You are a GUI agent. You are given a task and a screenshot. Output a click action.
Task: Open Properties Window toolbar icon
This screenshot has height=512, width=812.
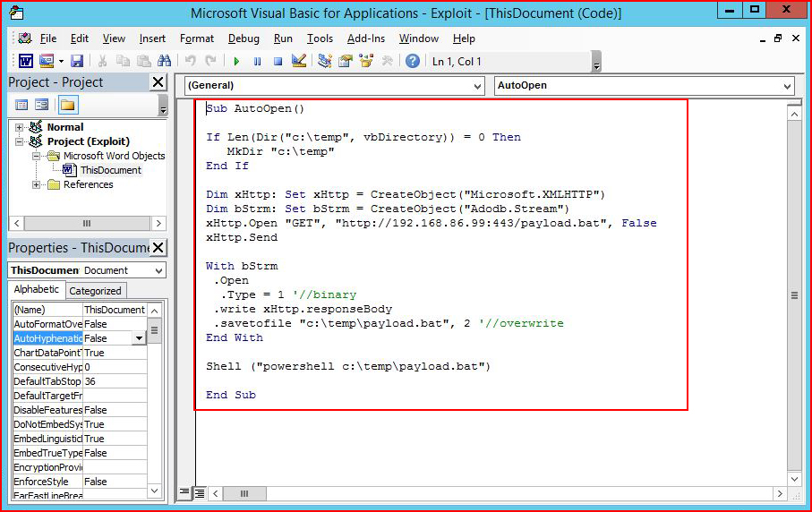(346, 61)
